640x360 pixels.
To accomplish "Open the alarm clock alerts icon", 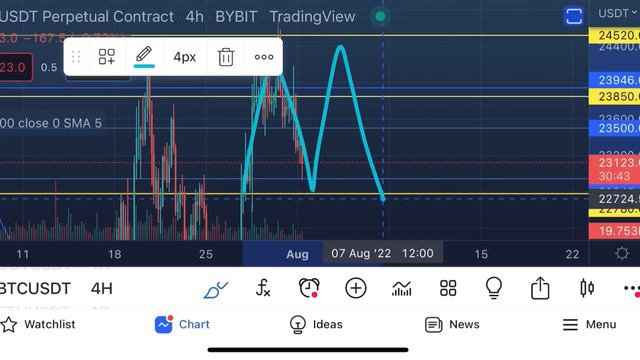I will (309, 288).
